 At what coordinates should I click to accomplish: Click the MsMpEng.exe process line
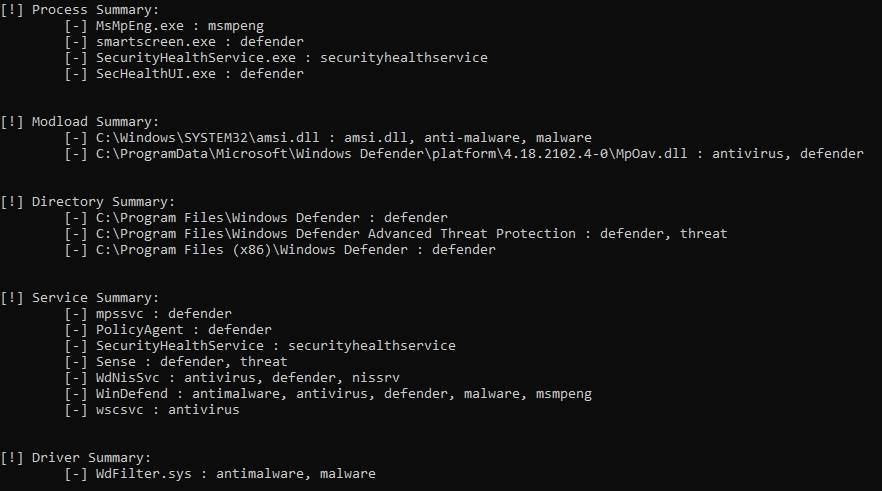180,26
